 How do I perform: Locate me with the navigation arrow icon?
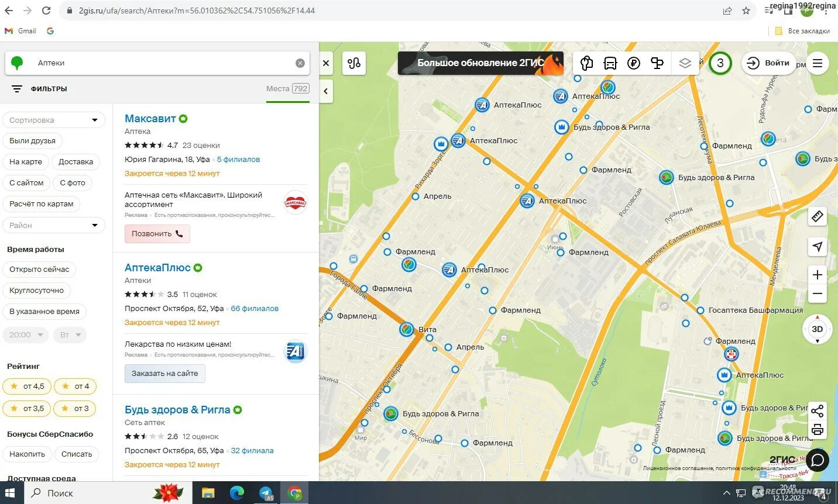(818, 246)
